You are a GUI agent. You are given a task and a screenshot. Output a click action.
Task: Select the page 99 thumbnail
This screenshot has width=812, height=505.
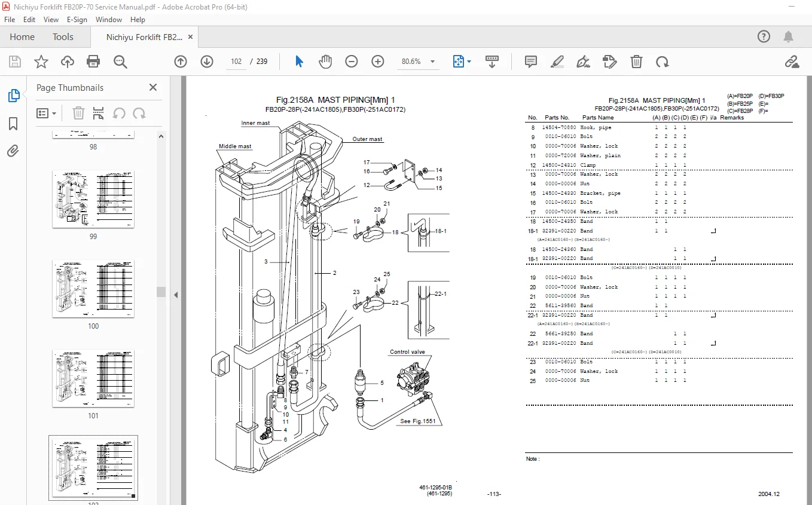(x=93, y=200)
